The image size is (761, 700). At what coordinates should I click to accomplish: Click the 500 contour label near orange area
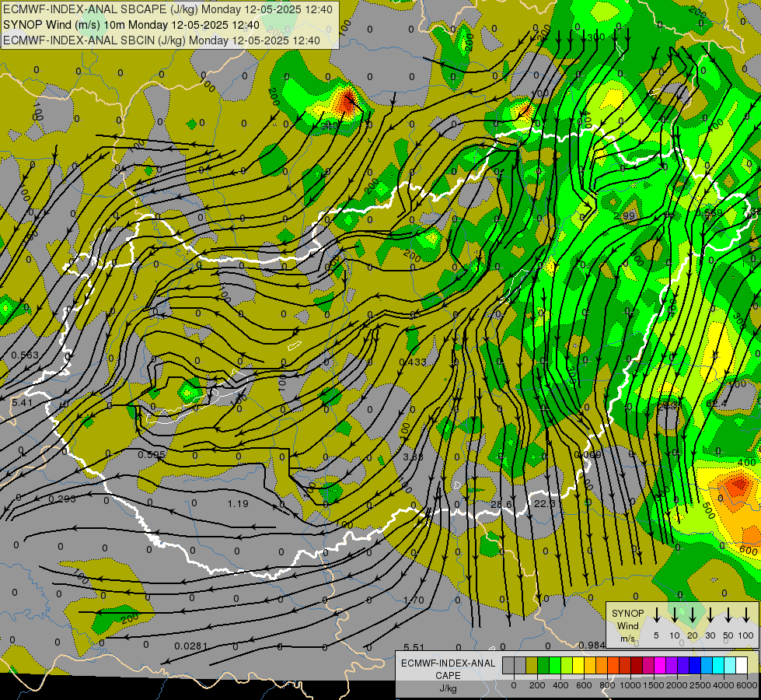coord(708,510)
